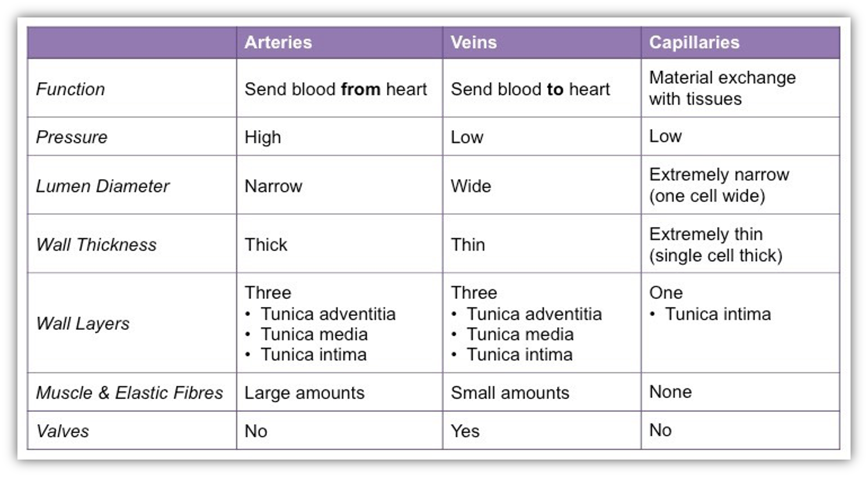The image size is (868, 477).
Task: Click the 'Send blood from heart' cell
Action: pos(336,89)
